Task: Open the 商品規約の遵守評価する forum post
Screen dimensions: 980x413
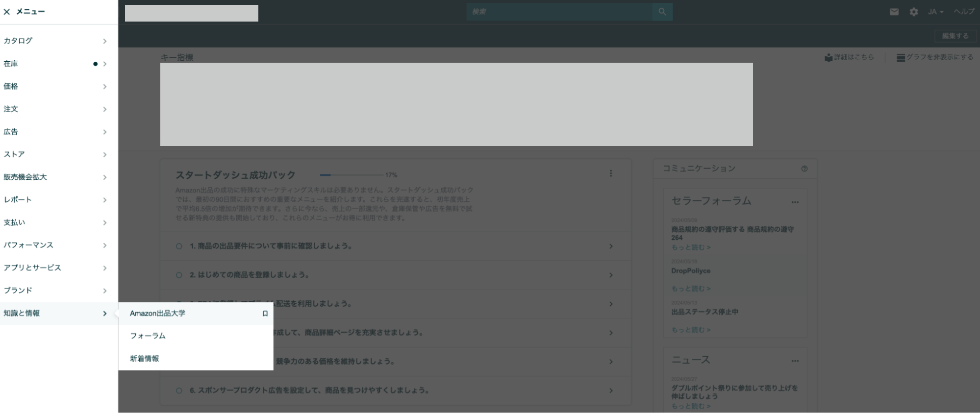Action: (x=732, y=233)
